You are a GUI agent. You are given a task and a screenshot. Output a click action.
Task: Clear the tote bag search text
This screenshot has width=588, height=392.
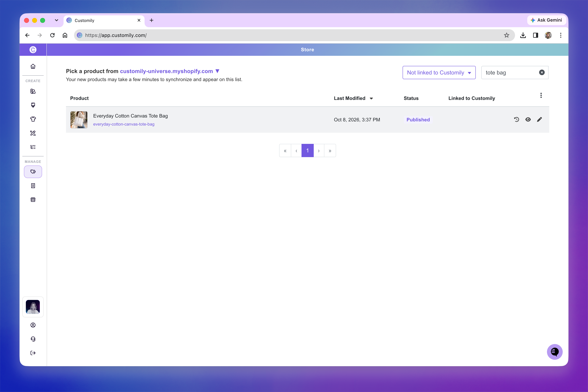[542, 73]
